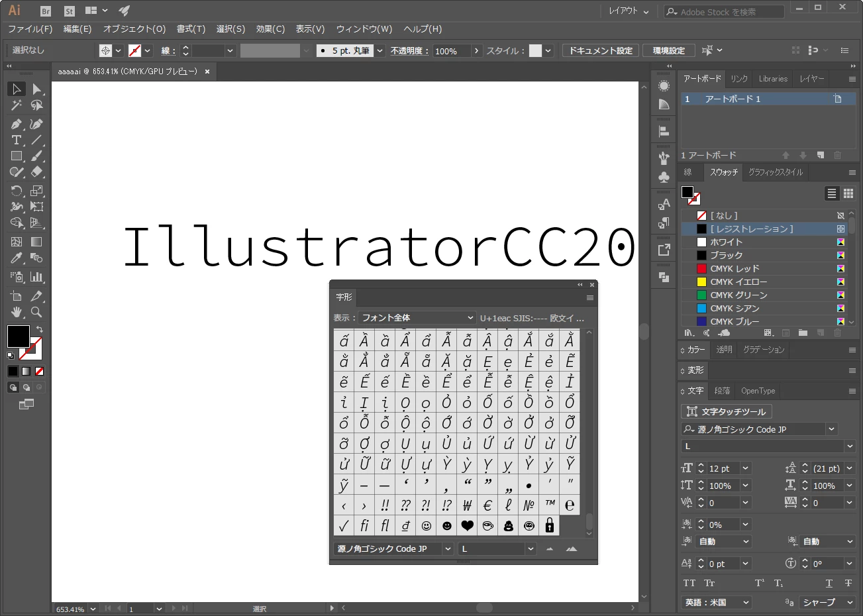The image size is (863, 616).
Task: Set paint to None below fill box
Action: click(39, 371)
